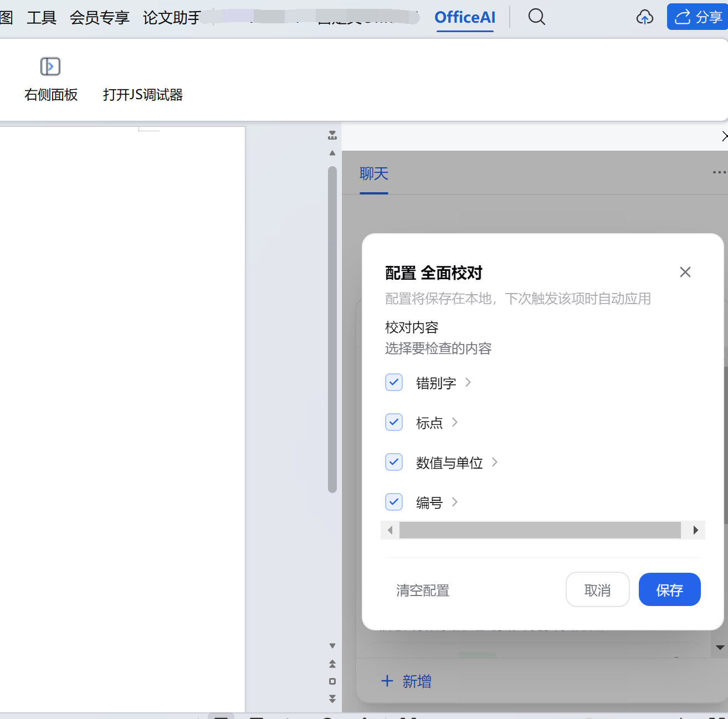Click the document vertical scrollbar thumb
Screen dimensions: 728x719
[332, 330]
